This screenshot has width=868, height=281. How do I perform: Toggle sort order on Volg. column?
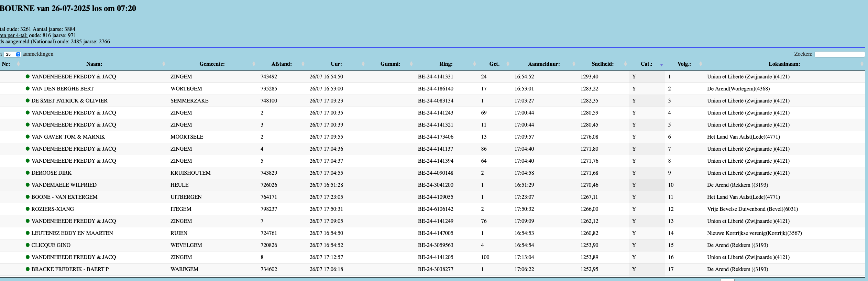[x=701, y=64]
